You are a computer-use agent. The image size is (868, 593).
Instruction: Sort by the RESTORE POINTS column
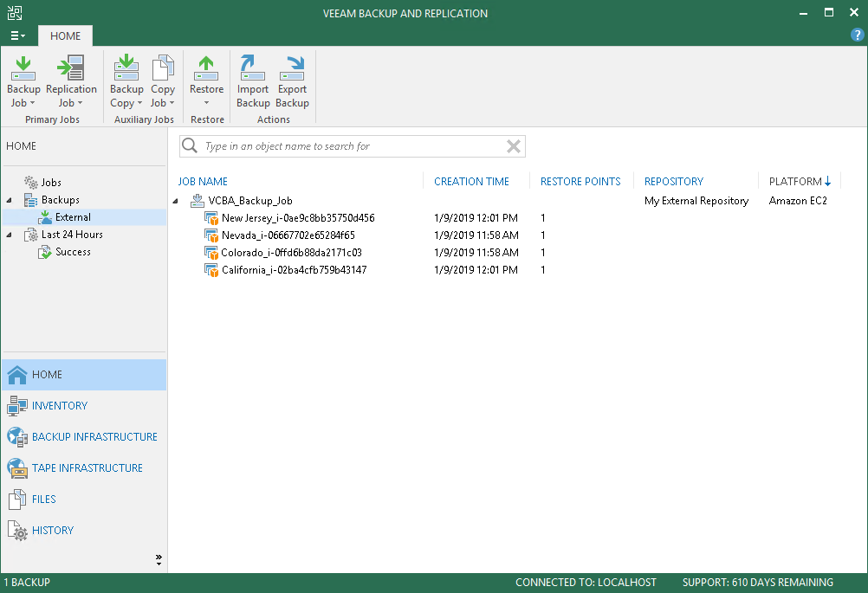point(580,182)
